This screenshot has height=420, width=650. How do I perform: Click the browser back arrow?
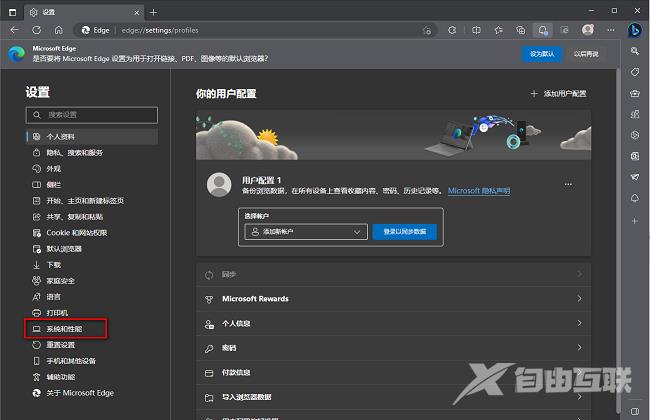14,30
